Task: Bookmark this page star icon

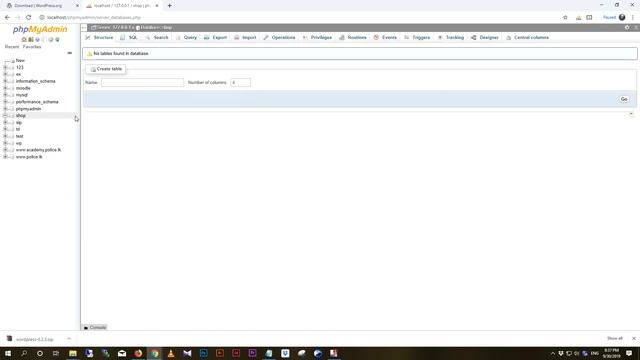Action: pos(565,18)
